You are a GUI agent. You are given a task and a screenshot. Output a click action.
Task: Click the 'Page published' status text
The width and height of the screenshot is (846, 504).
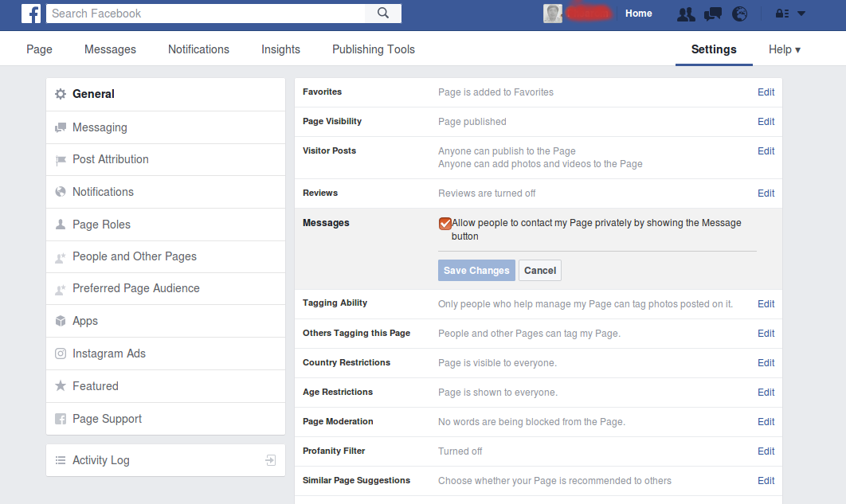[x=472, y=122]
